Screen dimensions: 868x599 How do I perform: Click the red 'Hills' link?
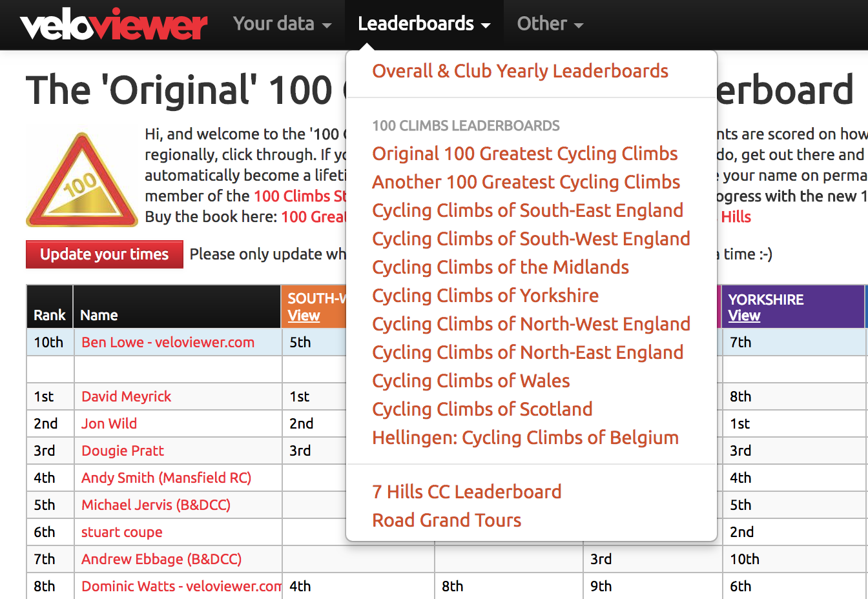pyautogui.click(x=736, y=217)
